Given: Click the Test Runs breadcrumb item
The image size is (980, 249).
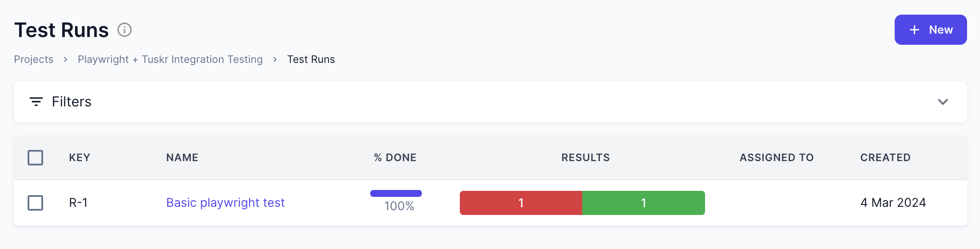Looking at the screenshot, I should click(x=311, y=59).
